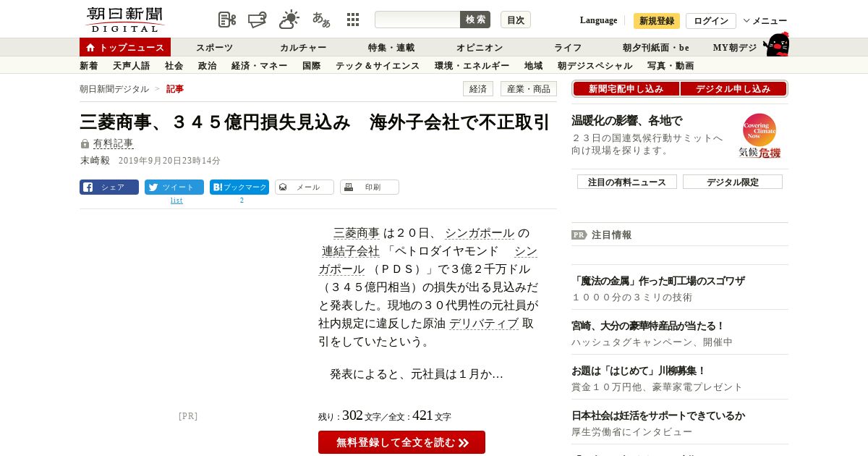Click the 新規登録 button
The image size is (868, 456).
(x=657, y=21)
